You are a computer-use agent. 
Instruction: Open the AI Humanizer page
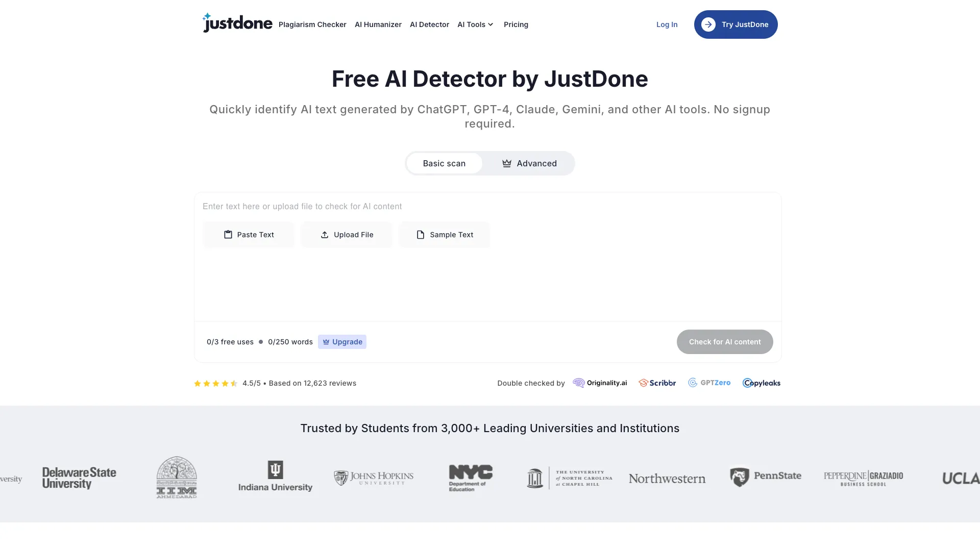point(378,24)
